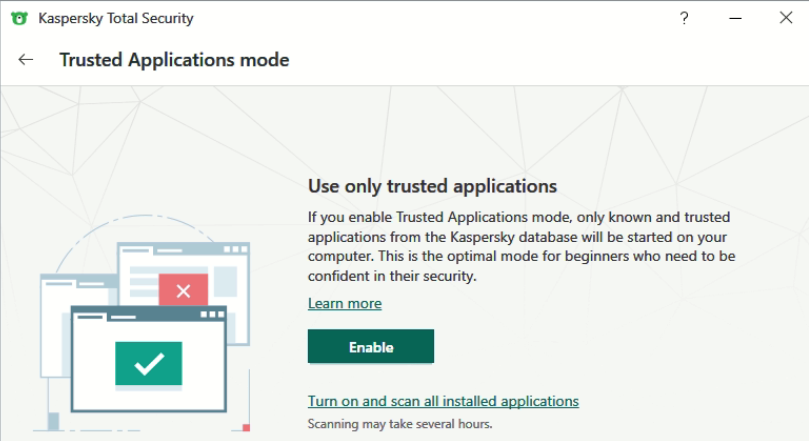Open the Learn more link
This screenshot has height=441, width=809.
(344, 303)
